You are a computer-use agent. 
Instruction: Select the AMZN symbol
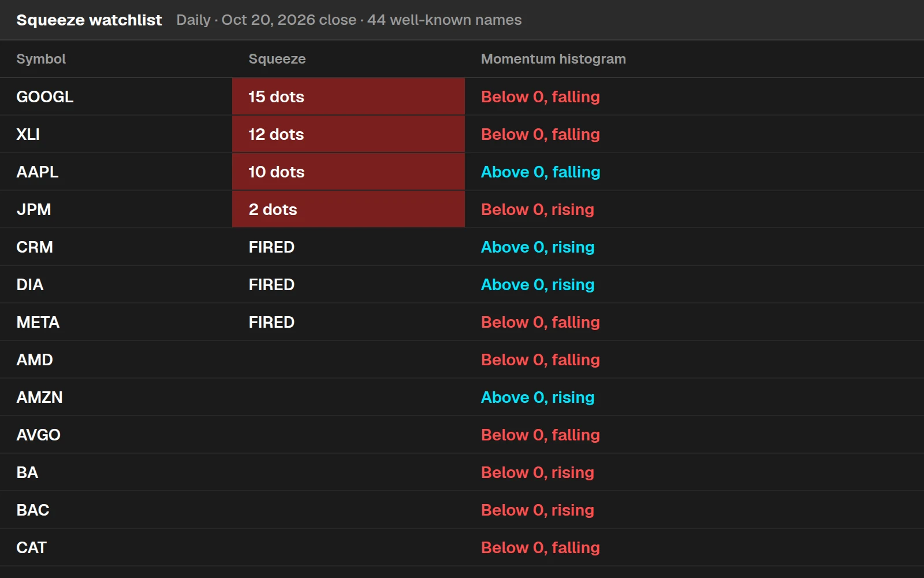click(39, 397)
